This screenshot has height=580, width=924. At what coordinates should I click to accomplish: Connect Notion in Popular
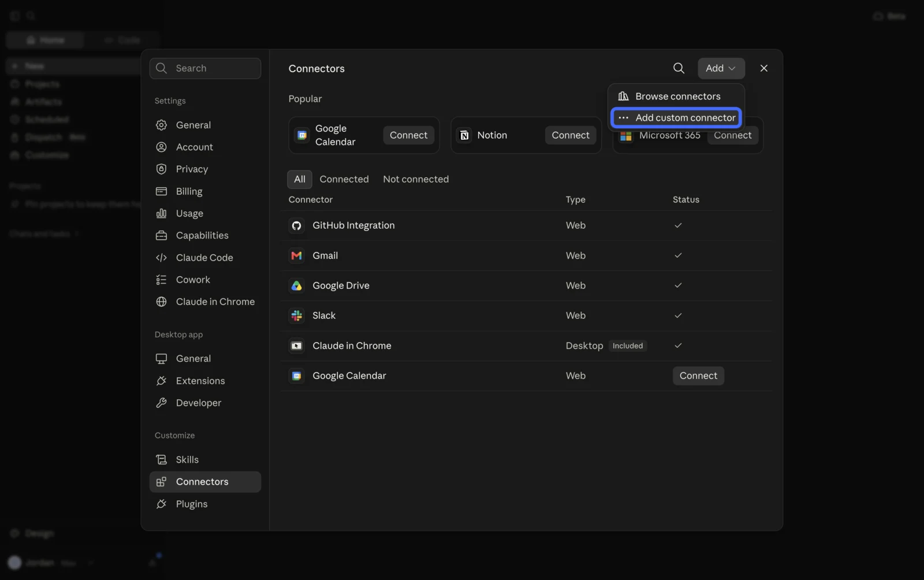[x=571, y=135]
